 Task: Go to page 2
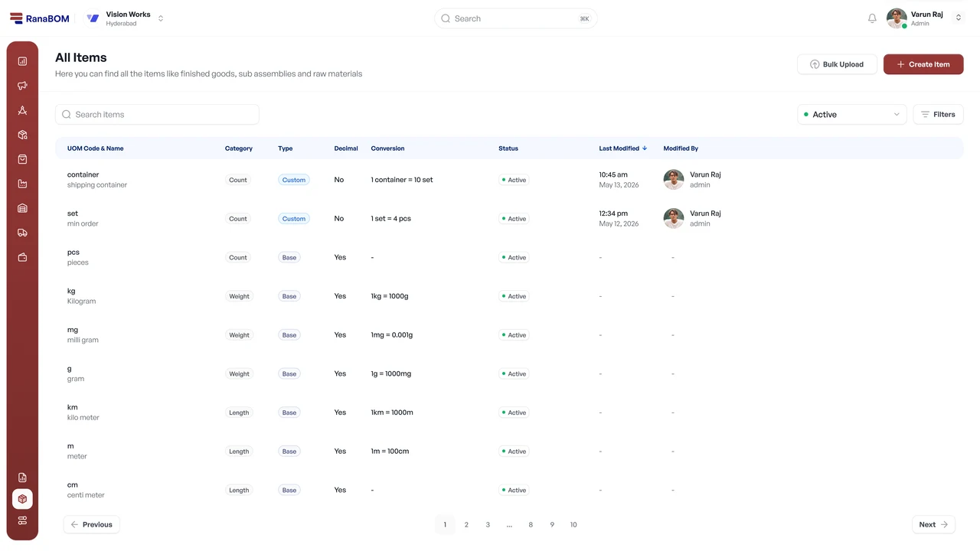click(466, 525)
